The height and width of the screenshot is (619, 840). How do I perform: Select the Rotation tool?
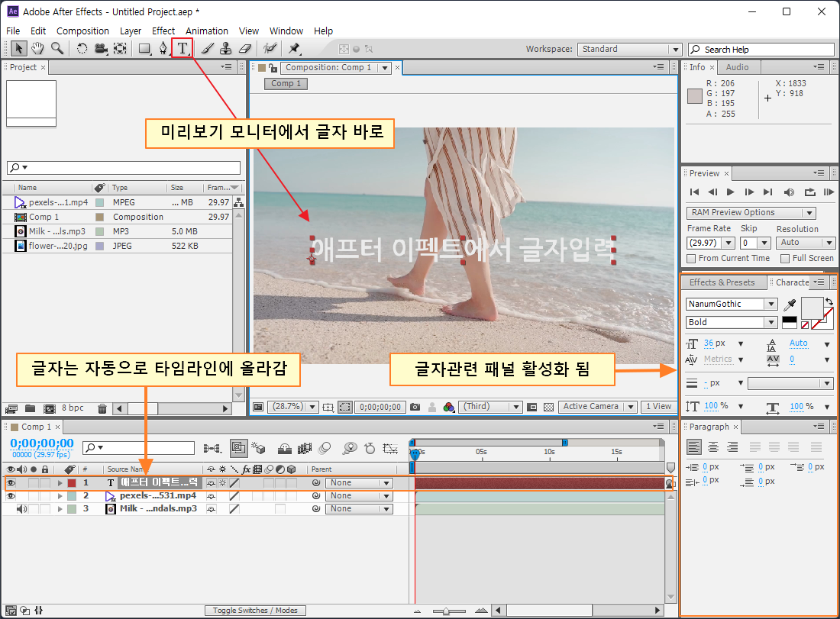pyautogui.click(x=82, y=49)
